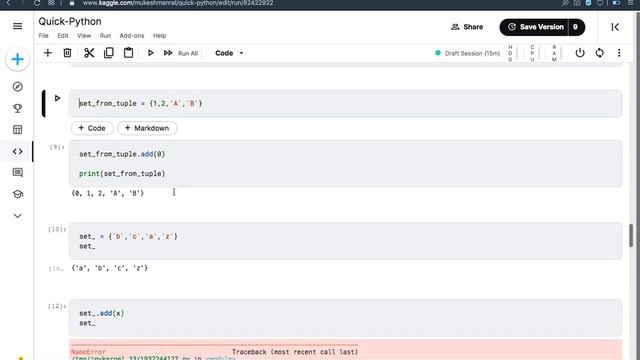The image size is (640, 360).
Task: Open the Run menu
Action: [105, 36]
